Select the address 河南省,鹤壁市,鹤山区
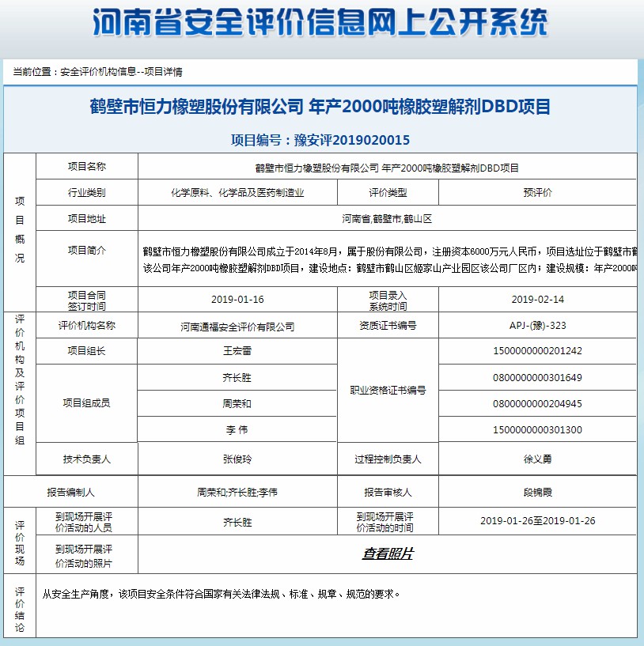The height and width of the screenshot is (646, 644). 387,219
